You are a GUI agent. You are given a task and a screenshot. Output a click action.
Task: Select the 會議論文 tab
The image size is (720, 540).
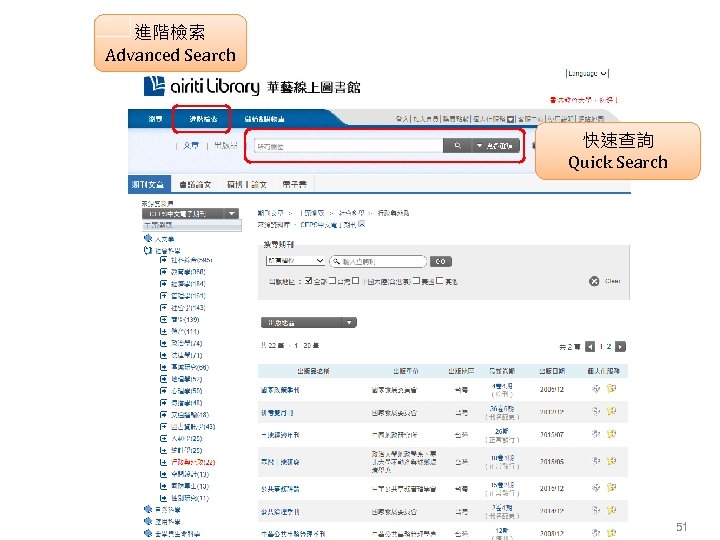pos(195,184)
